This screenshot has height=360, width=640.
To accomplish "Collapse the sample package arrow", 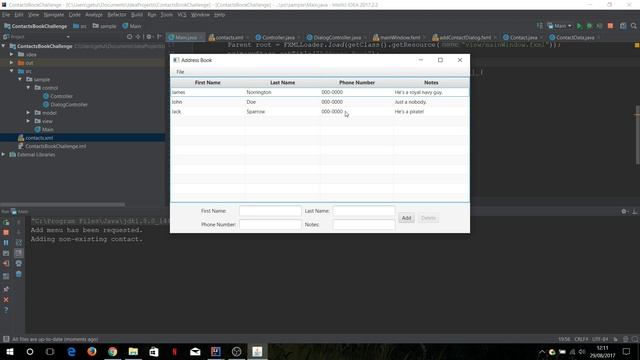I will (x=20, y=79).
